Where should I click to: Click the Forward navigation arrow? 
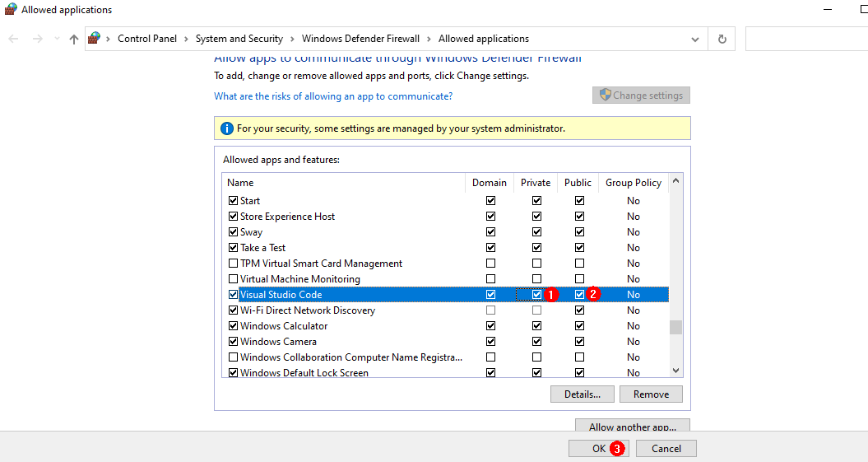(x=37, y=39)
